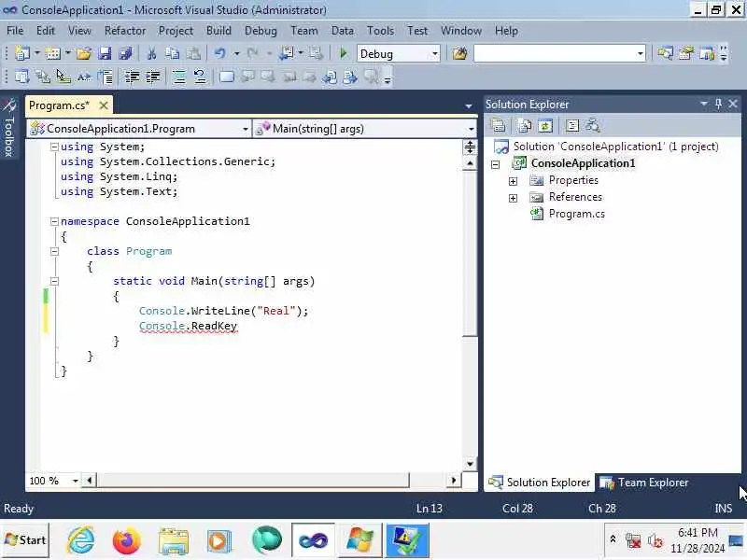Open the Build menu
Screen dimensions: 747x560
click(x=218, y=31)
